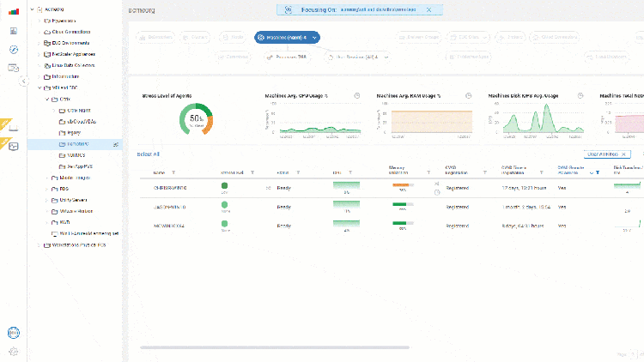This screenshot has width=644, height=362.
Task: Collapse the Citrix folder chevron
Action: click(47, 99)
